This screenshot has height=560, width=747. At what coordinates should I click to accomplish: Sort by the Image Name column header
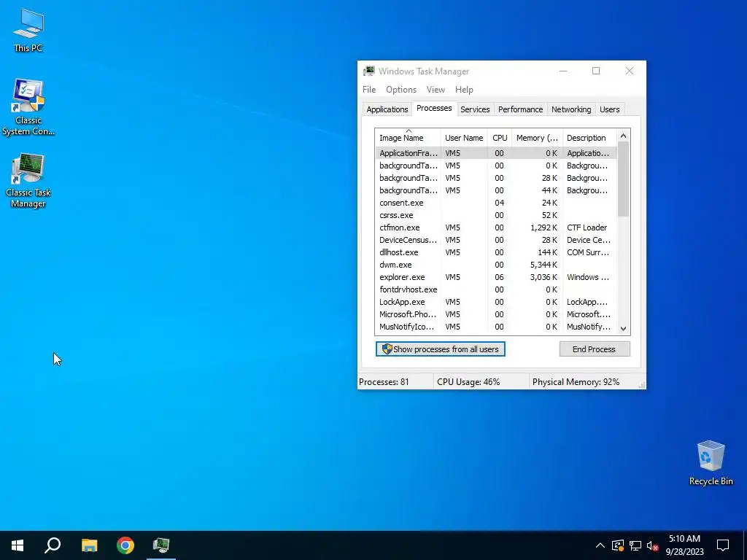coord(407,138)
